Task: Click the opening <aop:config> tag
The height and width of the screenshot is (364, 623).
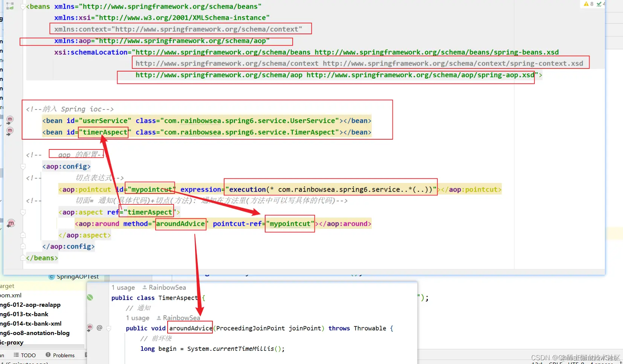Action: [x=66, y=166]
